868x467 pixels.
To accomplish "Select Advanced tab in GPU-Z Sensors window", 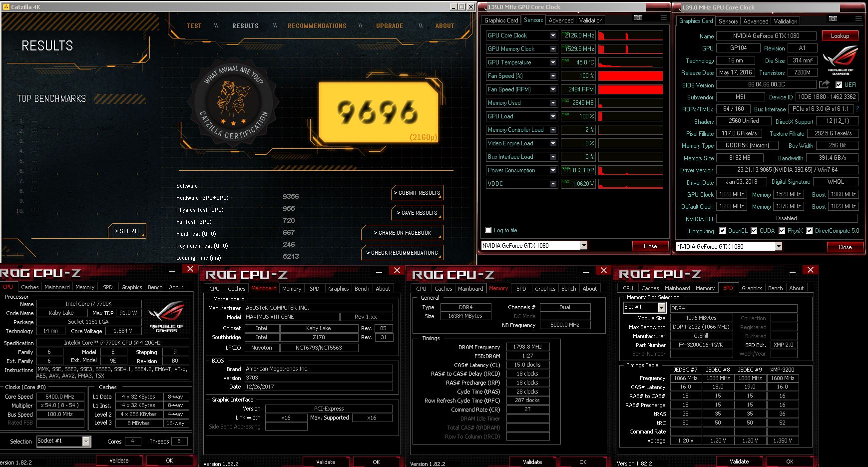I will pyautogui.click(x=561, y=20).
